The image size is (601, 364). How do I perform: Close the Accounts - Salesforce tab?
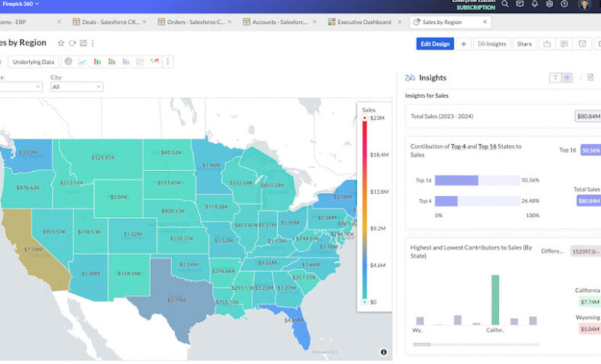[315, 23]
